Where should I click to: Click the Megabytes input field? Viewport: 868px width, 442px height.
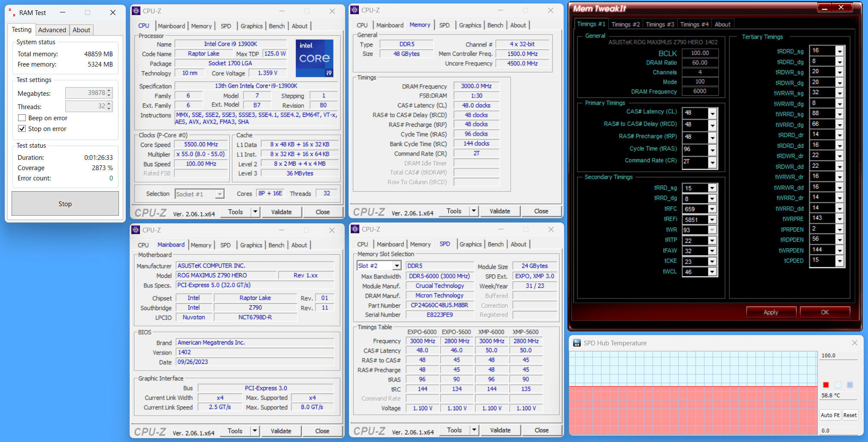86,93
